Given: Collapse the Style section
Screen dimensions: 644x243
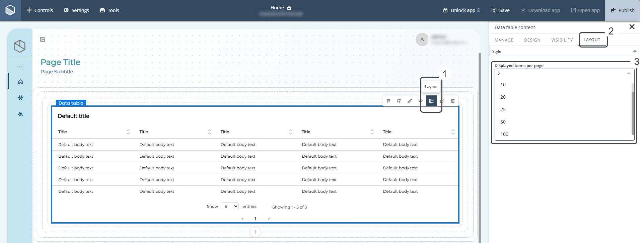Looking at the screenshot, I should pos(634,52).
